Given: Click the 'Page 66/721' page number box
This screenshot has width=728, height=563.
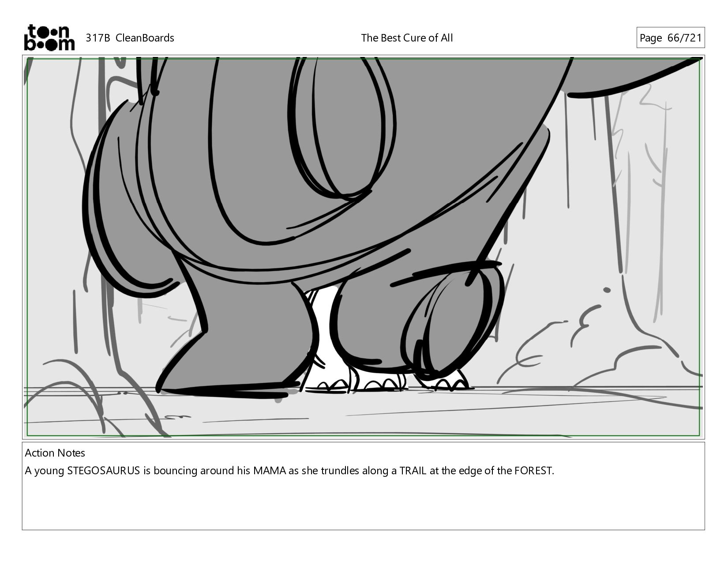Looking at the screenshot, I should click(x=670, y=38).
